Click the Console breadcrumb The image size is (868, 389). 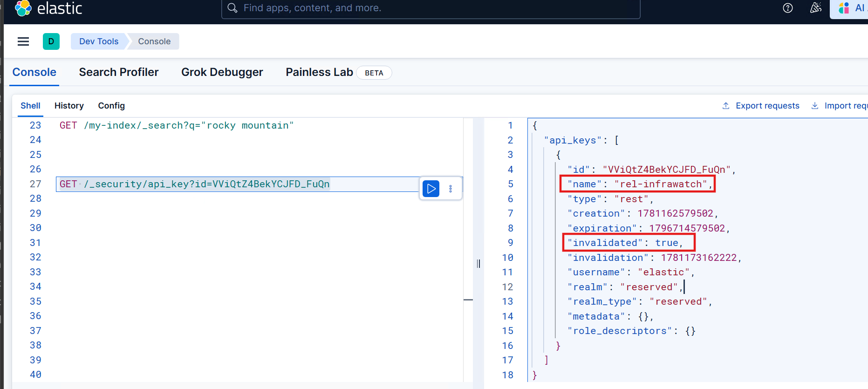coord(154,41)
